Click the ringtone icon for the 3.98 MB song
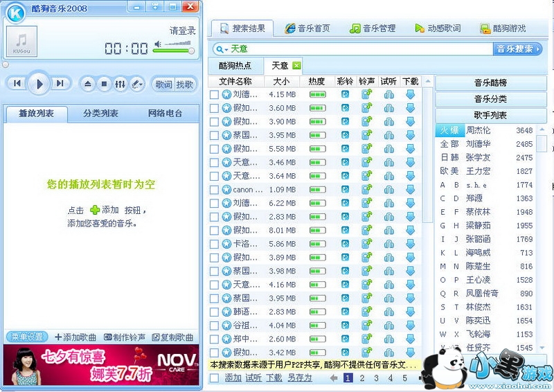This screenshot has height=392, width=554. (367, 271)
